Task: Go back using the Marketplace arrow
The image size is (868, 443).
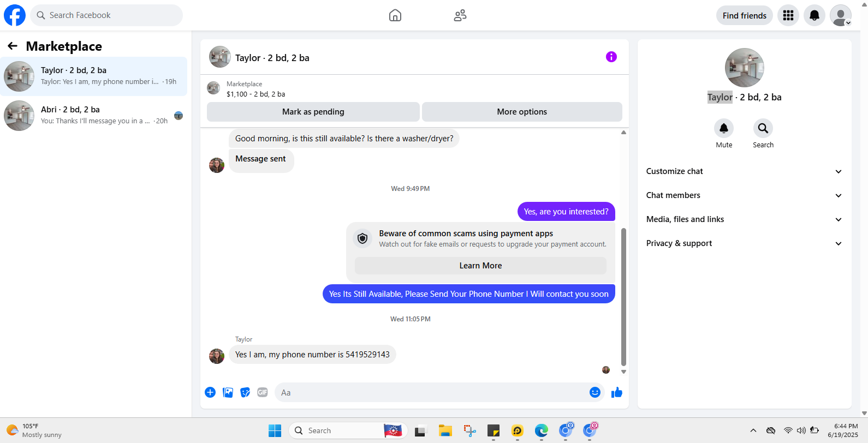Action: coord(13,46)
